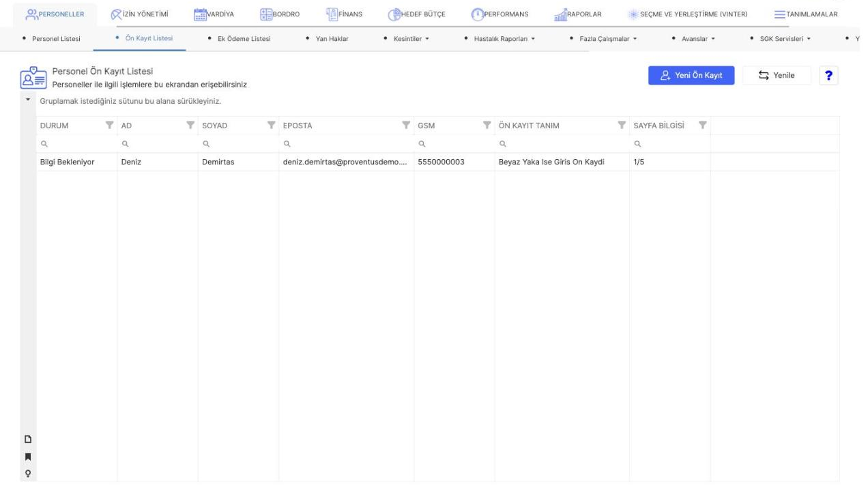Screen dimensions: 868x488
Task: Focus the ÖN KAYIT TANIM search field
Action: click(x=562, y=144)
